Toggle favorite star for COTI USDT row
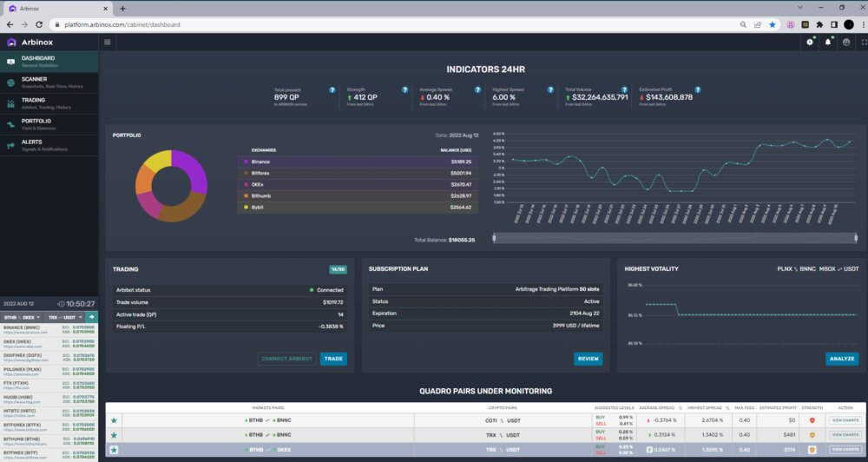 (114, 420)
